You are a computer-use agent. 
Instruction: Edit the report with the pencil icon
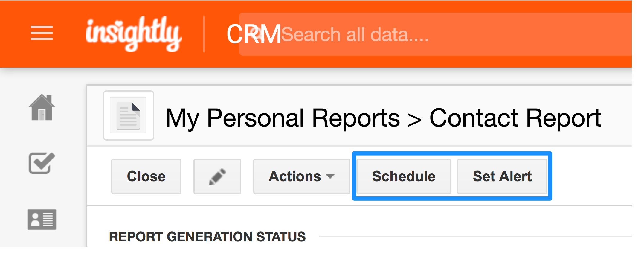point(217,176)
